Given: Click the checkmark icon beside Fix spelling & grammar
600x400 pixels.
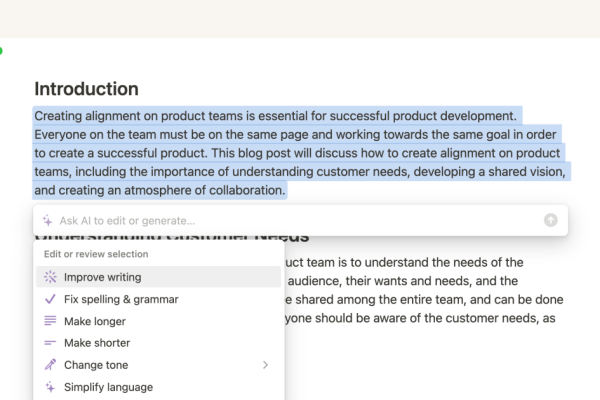Looking at the screenshot, I should pos(50,299).
